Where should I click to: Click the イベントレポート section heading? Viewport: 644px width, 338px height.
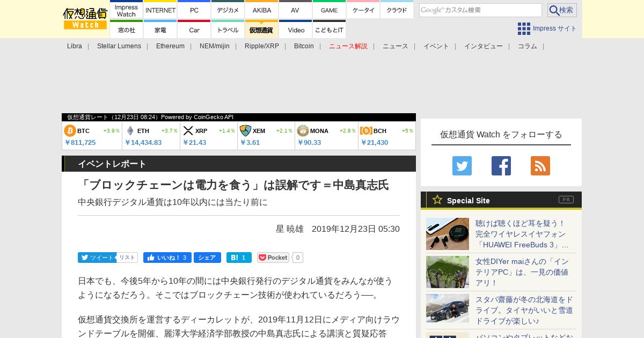tap(112, 164)
